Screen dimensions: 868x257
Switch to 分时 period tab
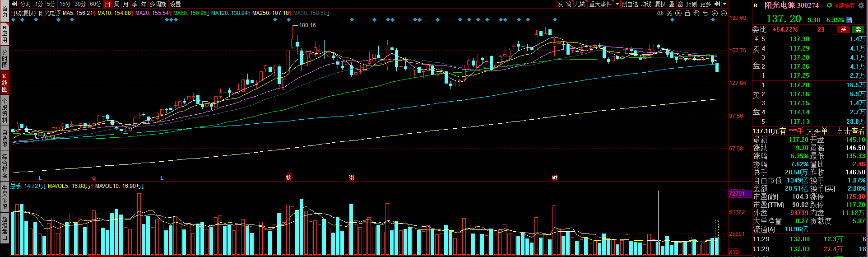[26, 4]
